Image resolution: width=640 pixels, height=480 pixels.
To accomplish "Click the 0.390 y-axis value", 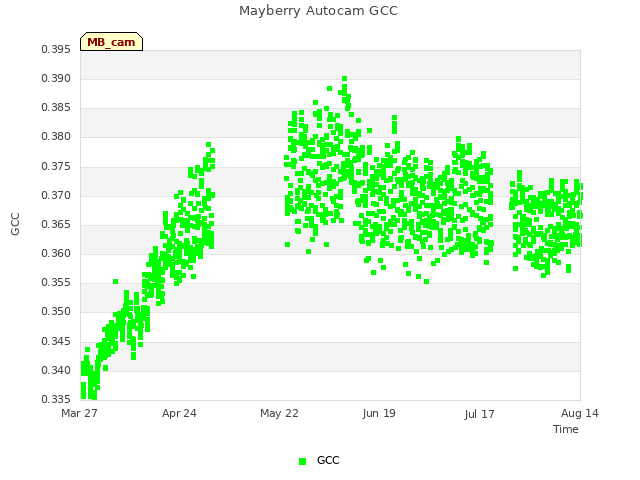I will pos(56,79).
